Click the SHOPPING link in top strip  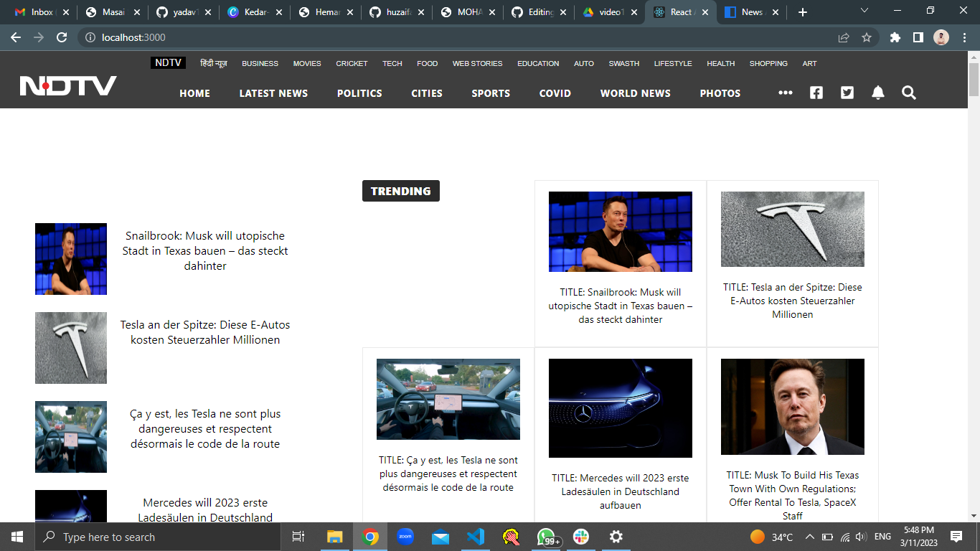[x=768, y=63]
